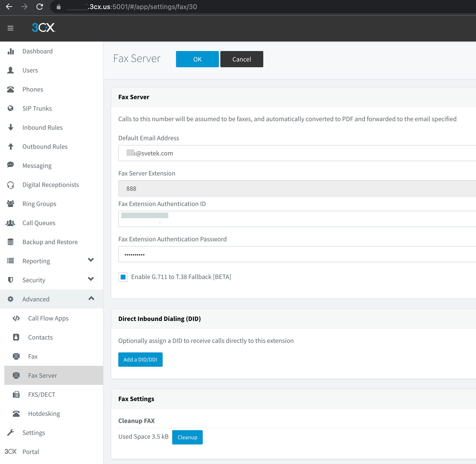The width and height of the screenshot is (476, 464).
Task: Click the Authentication Password field
Action: point(297,254)
